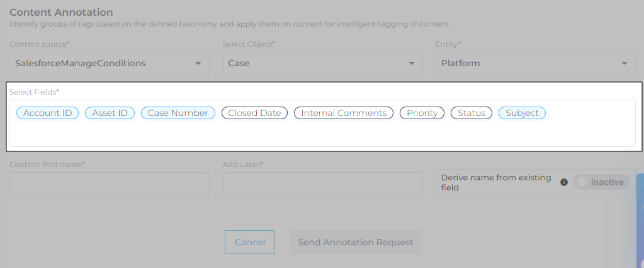Click the info icon beside Derive name
This screenshot has height=268, width=644.
[x=564, y=182]
